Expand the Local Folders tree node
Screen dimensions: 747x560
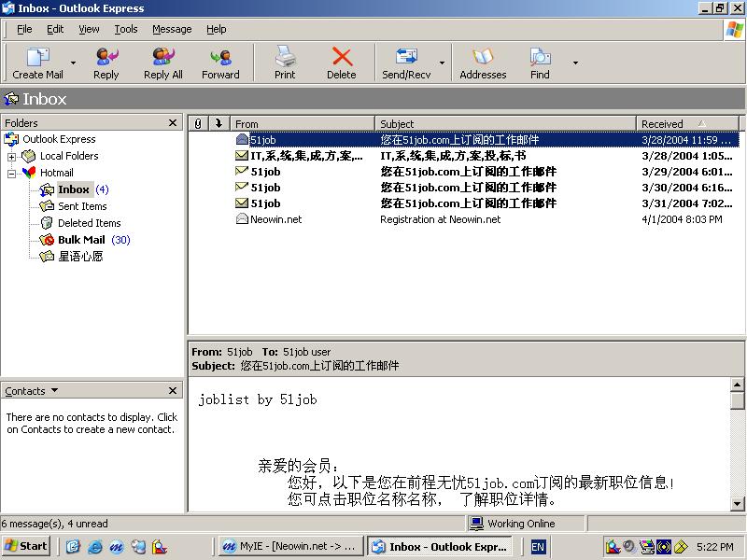(x=11, y=157)
